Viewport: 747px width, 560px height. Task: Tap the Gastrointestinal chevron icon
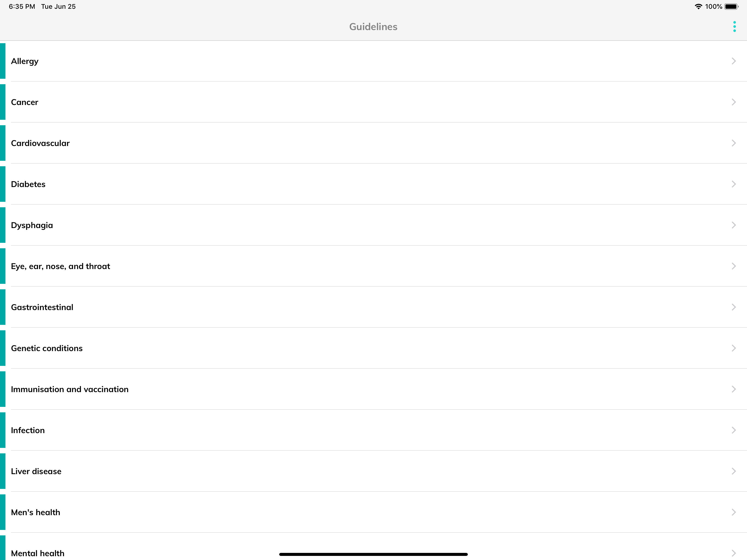pos(734,307)
